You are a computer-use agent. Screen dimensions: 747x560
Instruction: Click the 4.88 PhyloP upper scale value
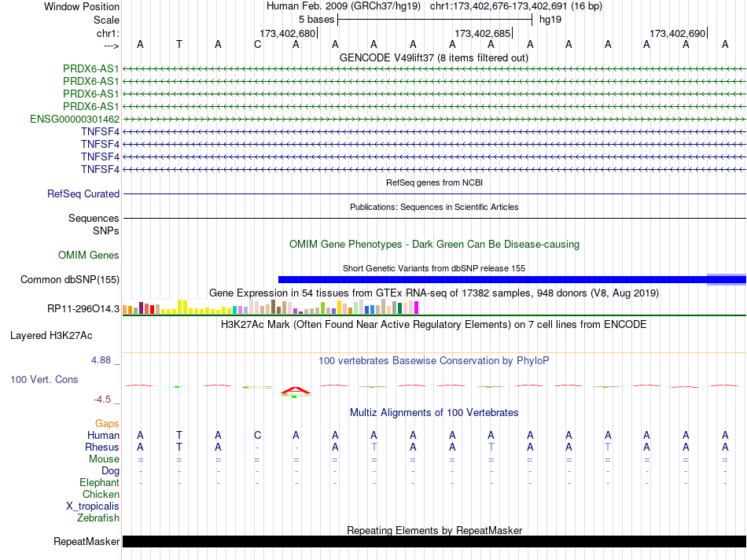(101, 360)
